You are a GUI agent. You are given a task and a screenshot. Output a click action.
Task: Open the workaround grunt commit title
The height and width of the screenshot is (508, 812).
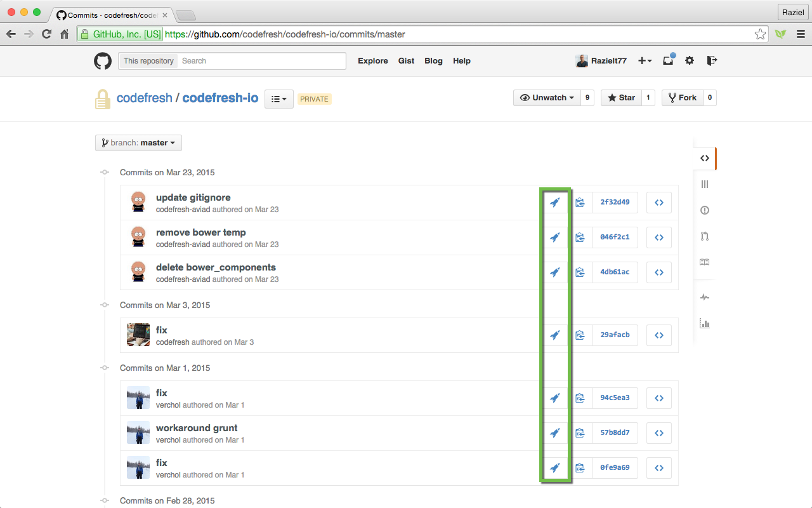click(197, 428)
